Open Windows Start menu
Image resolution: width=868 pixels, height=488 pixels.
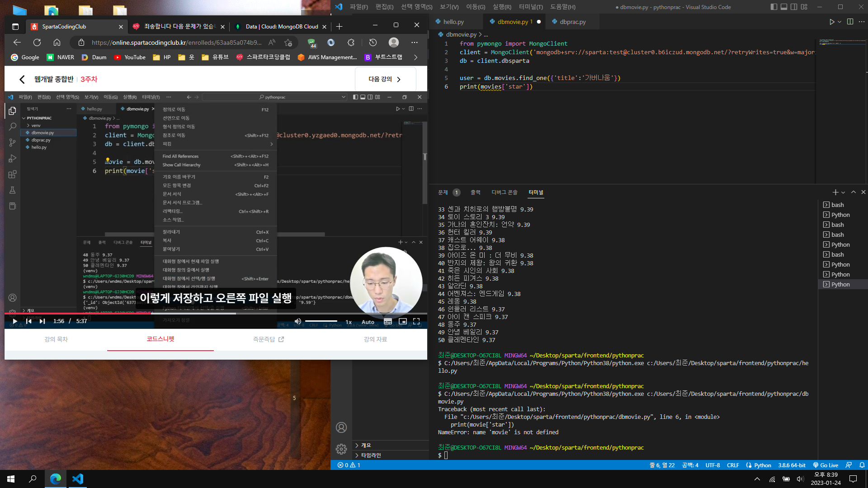[x=11, y=479]
